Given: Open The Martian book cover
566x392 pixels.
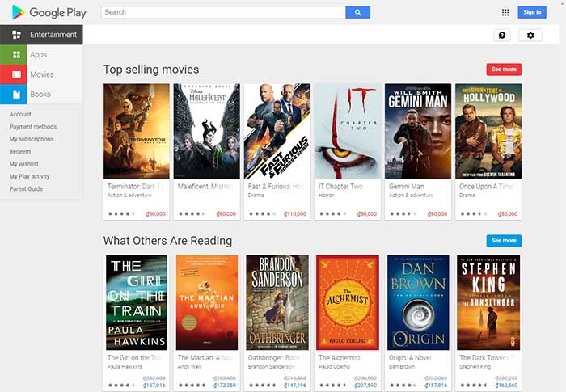Looking at the screenshot, I should 207,302.
